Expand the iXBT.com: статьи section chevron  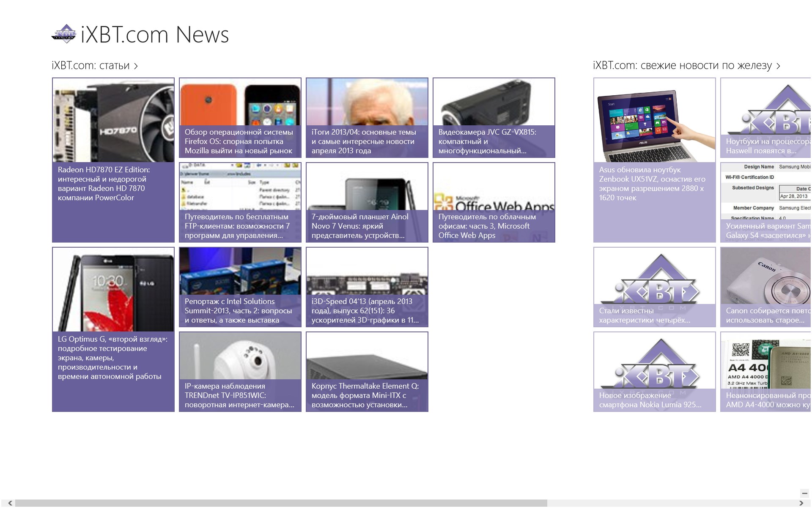(x=136, y=66)
